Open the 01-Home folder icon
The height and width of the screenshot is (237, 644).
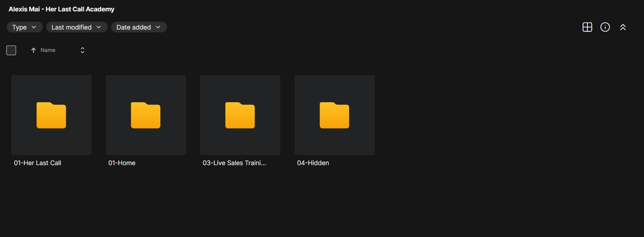[x=146, y=115]
